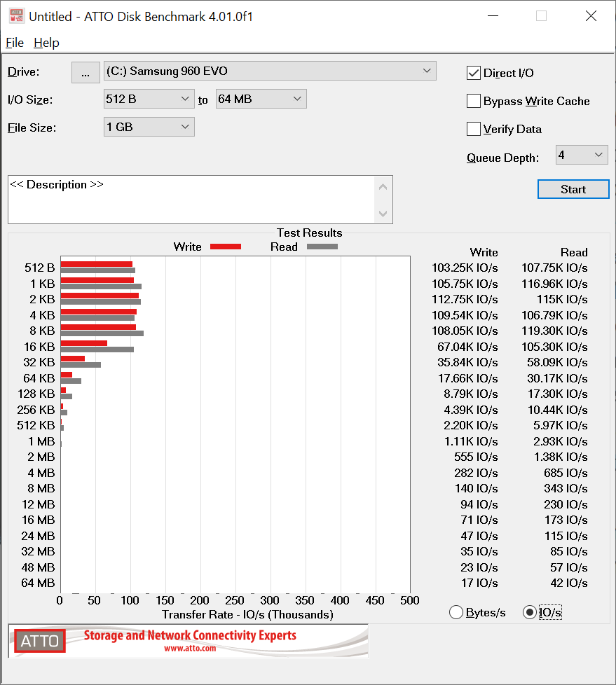Click the ATTO logo in the banner
The width and height of the screenshot is (616, 685).
click(40, 640)
